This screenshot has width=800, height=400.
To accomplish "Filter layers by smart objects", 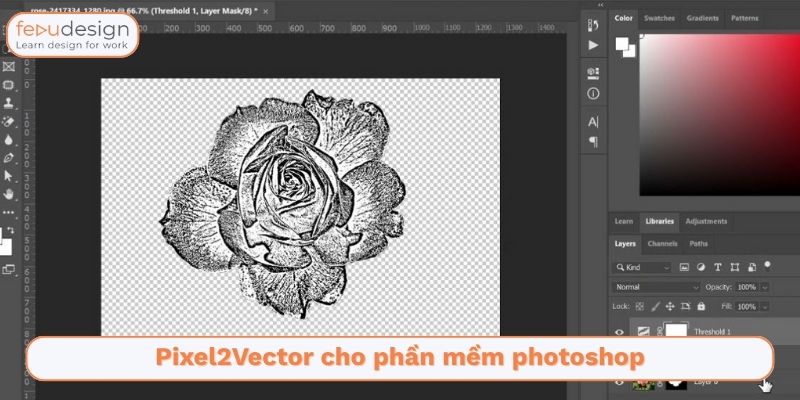I will 752,267.
